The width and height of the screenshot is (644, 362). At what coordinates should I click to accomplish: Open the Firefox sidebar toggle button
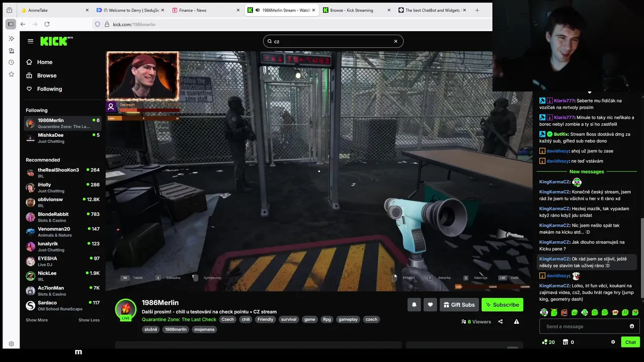[x=11, y=24]
